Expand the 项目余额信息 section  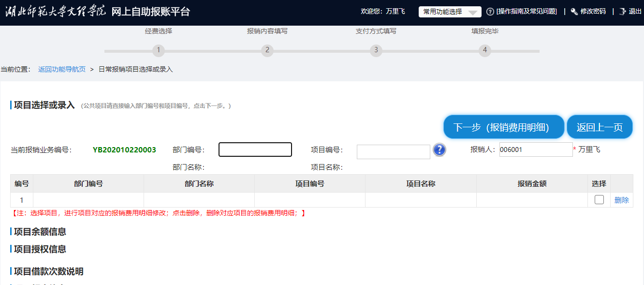pyautogui.click(x=40, y=232)
